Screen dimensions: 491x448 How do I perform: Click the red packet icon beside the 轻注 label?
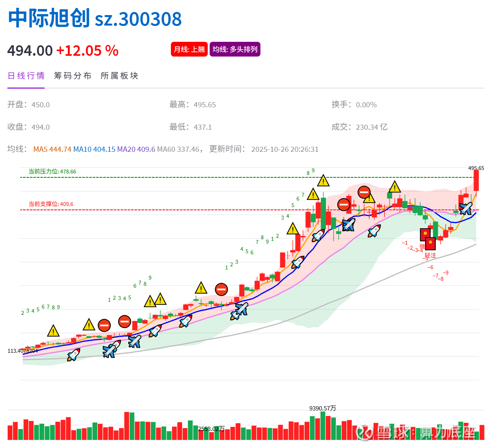point(431,243)
